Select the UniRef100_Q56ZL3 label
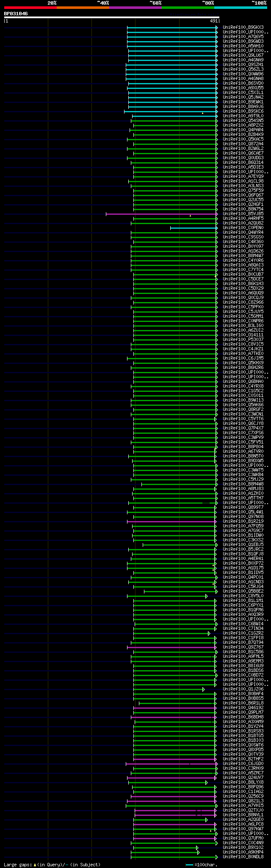The image size is (271, 868). [243, 69]
